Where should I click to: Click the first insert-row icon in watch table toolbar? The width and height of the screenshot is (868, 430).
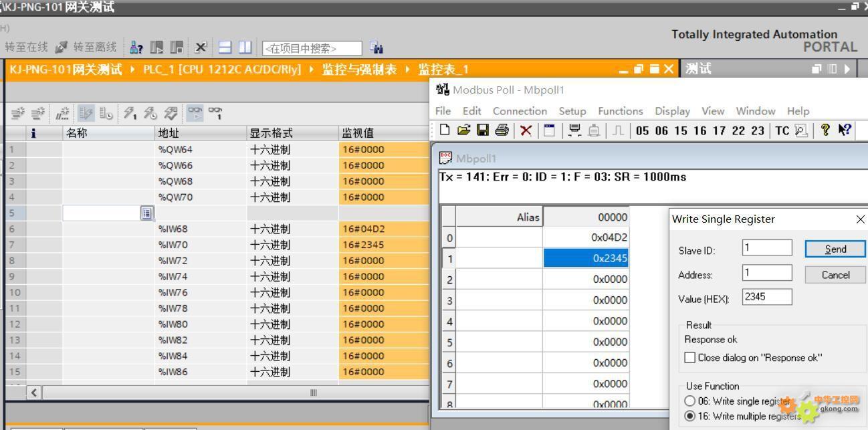pos(18,113)
